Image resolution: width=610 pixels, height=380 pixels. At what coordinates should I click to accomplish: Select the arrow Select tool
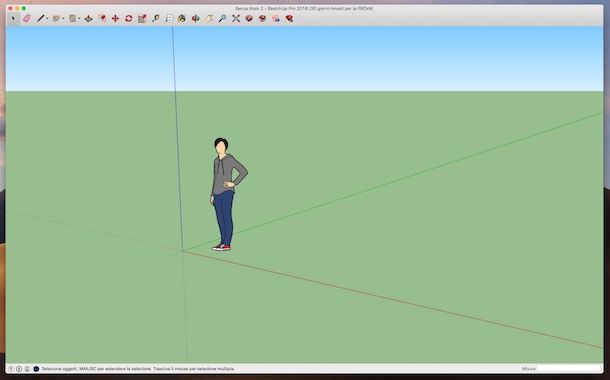(x=14, y=18)
